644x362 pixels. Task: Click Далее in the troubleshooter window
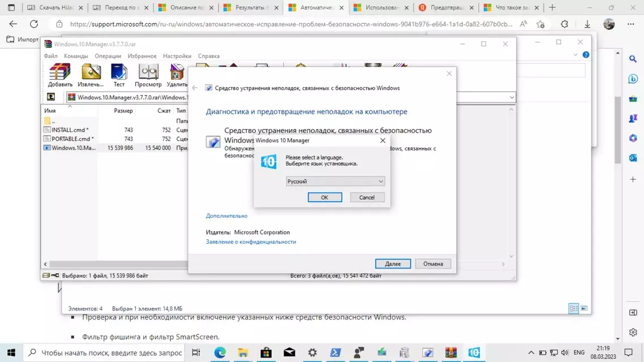(393, 264)
